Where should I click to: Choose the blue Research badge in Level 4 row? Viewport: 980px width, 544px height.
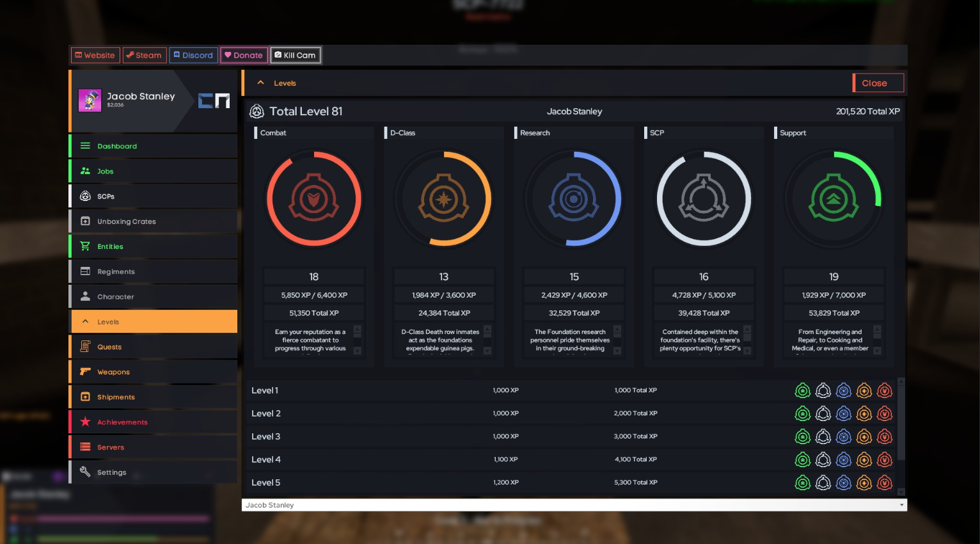click(x=844, y=460)
